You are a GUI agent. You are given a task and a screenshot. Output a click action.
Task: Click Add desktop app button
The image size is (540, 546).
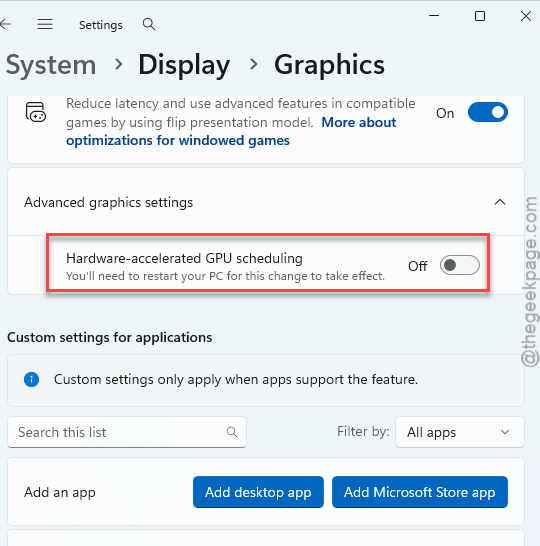pyautogui.click(x=258, y=492)
